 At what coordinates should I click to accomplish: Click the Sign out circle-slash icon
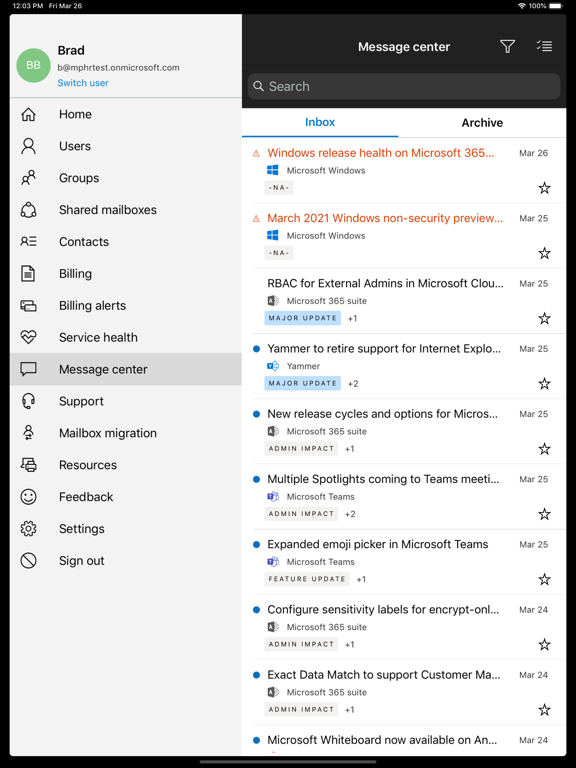point(28,560)
